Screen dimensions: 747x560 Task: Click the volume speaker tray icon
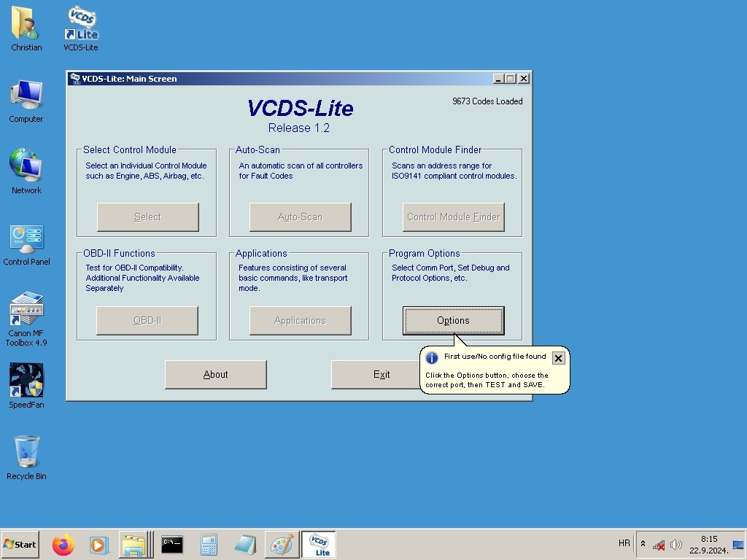pos(676,544)
